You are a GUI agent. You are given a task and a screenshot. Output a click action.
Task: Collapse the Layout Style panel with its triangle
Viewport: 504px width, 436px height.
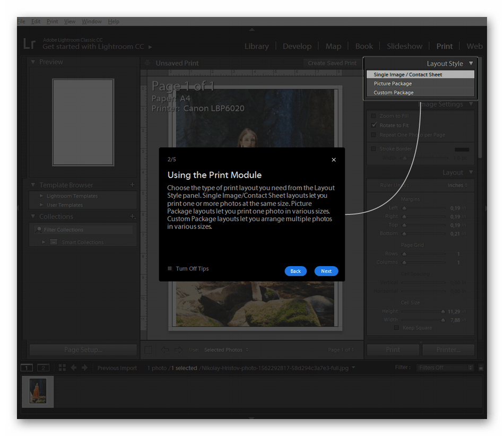click(x=471, y=63)
